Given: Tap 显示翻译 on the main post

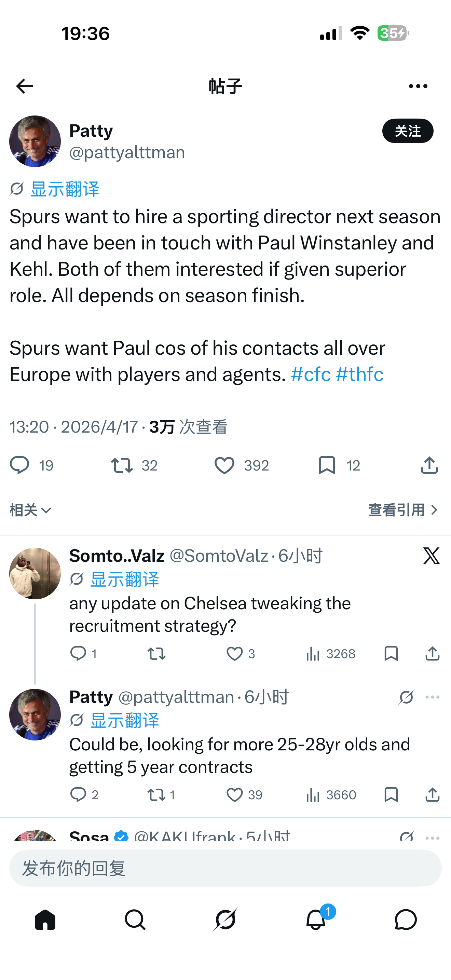Looking at the screenshot, I should (x=65, y=189).
